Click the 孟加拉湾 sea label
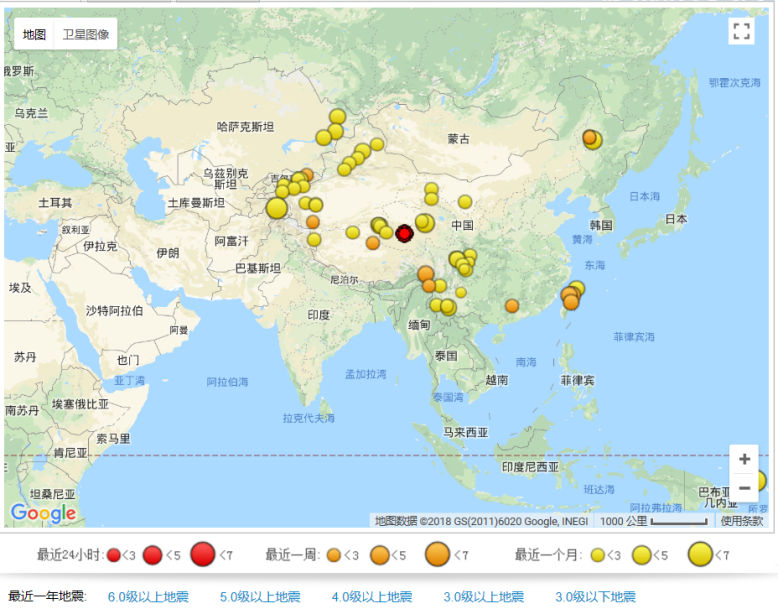Screen dimensions: 778x614 366,374
